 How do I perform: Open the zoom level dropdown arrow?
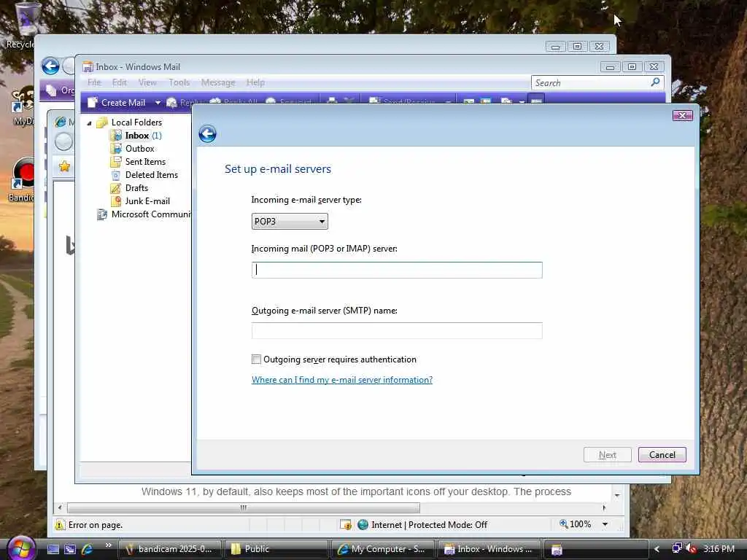tap(605, 524)
